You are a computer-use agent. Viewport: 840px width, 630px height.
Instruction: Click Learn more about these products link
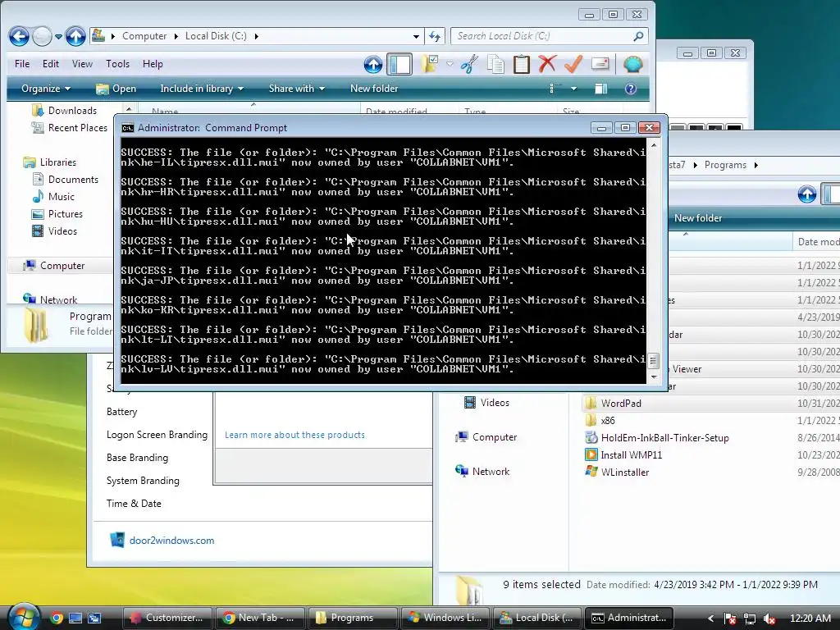(294, 435)
